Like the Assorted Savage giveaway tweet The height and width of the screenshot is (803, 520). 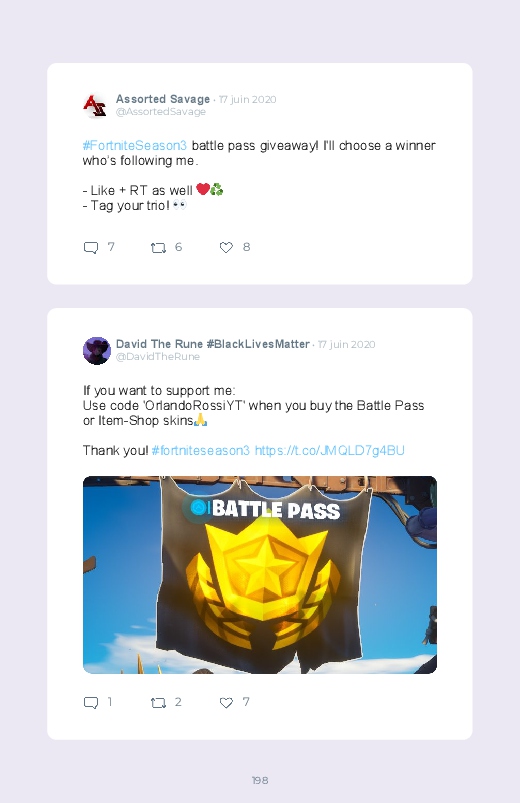coord(226,248)
